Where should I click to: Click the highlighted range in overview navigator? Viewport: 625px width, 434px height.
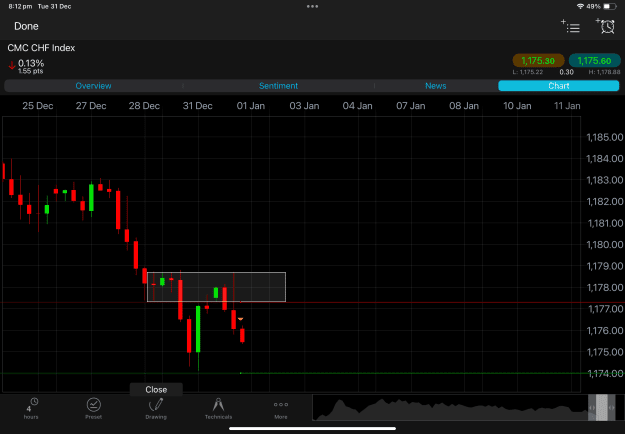point(602,407)
